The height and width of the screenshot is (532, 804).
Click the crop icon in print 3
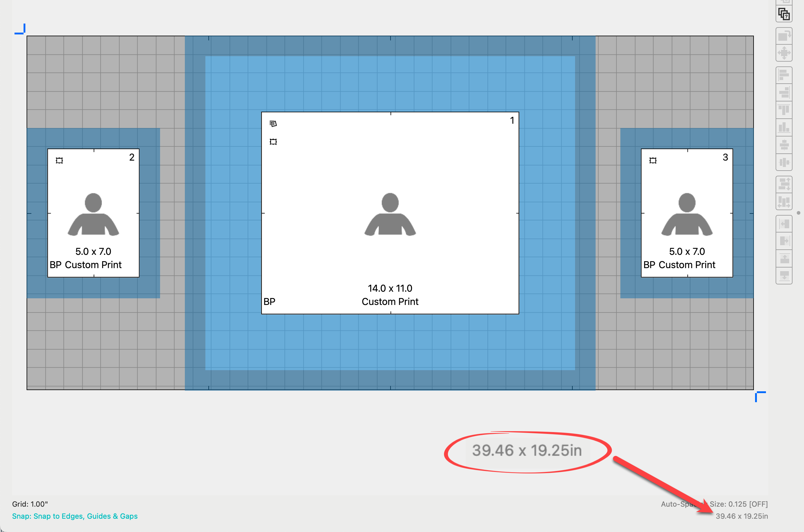tap(653, 161)
